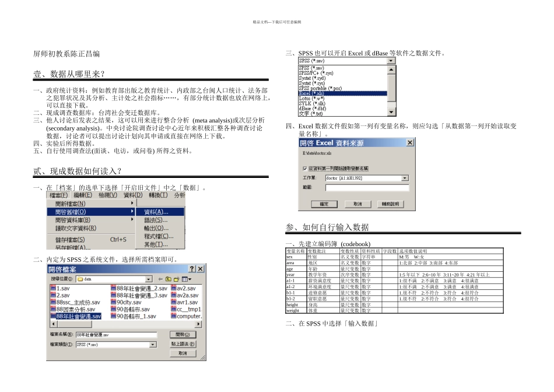The width and height of the screenshot is (554, 392).
Task: Click the file icon beside 90各縣市.sav
Action: pos(113,309)
